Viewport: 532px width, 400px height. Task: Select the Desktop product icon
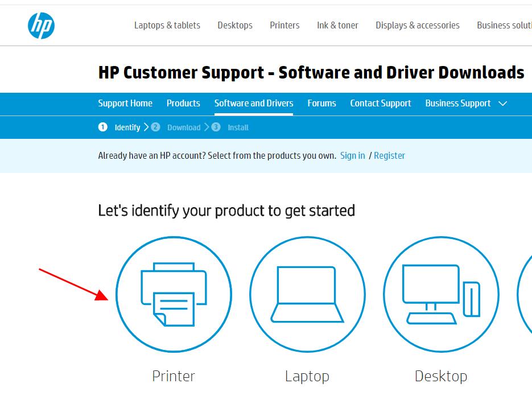441,295
